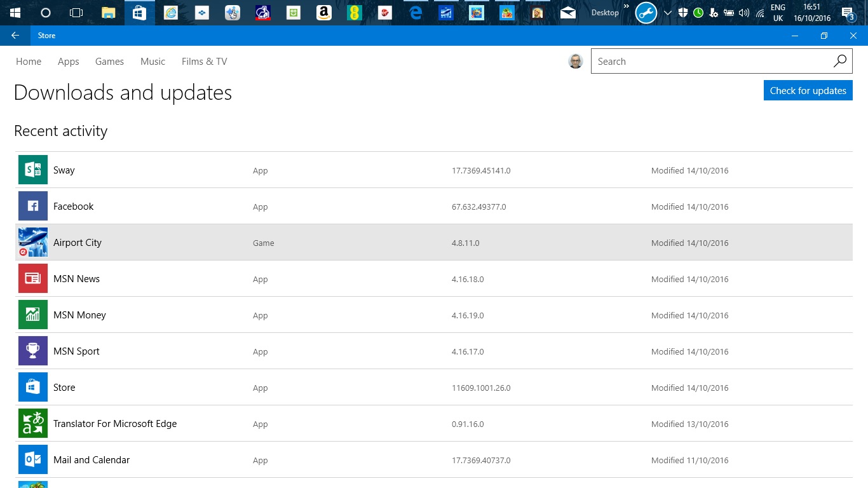The width and height of the screenshot is (868, 488).
Task: Open the MSN Money name link
Action: pyautogui.click(x=80, y=315)
